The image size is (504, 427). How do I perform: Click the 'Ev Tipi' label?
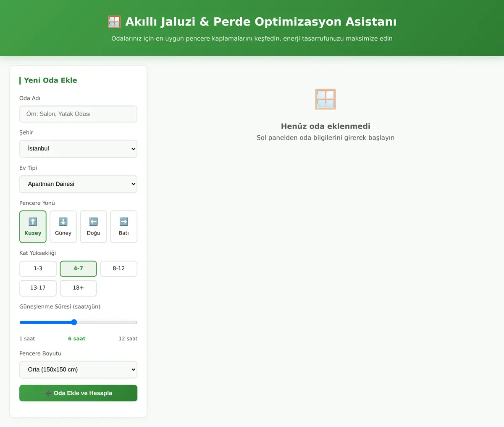pos(28,168)
